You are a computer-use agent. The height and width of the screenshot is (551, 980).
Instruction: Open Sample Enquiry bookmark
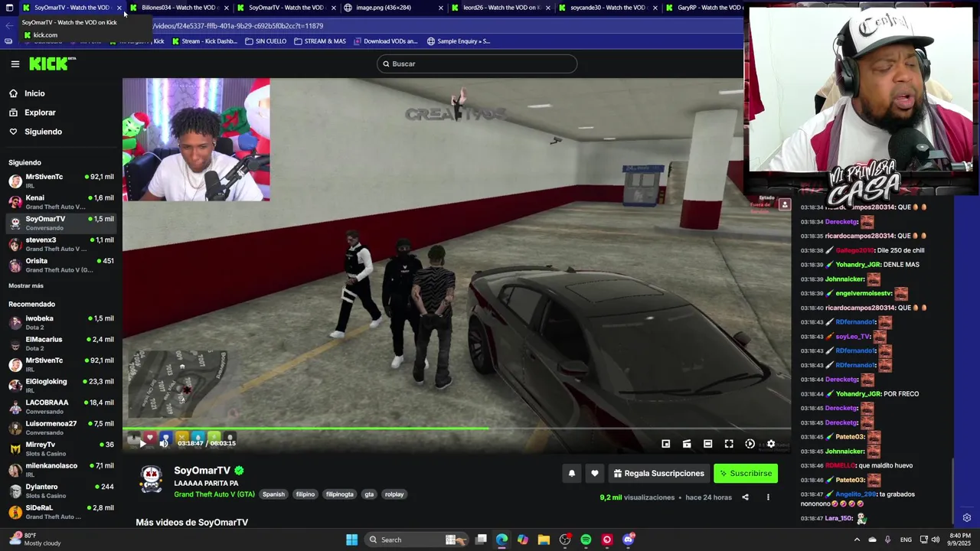tap(459, 41)
